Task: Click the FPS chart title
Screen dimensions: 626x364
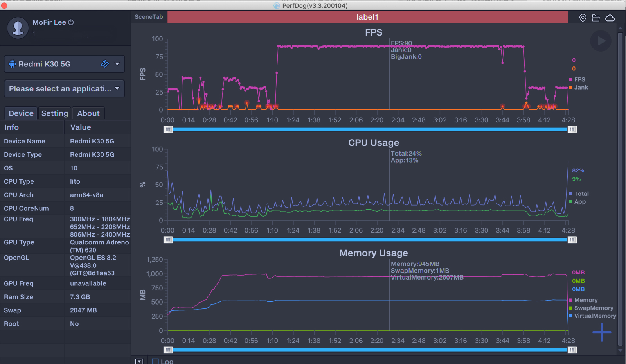Action: pyautogui.click(x=374, y=32)
